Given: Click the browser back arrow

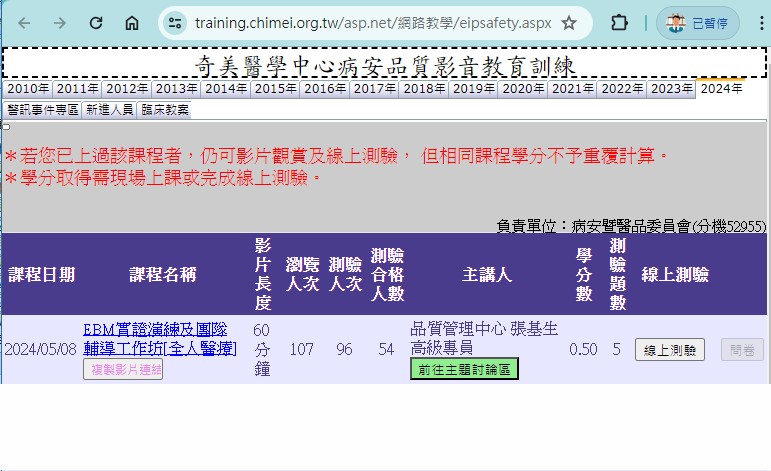Looking at the screenshot, I should point(24,23).
